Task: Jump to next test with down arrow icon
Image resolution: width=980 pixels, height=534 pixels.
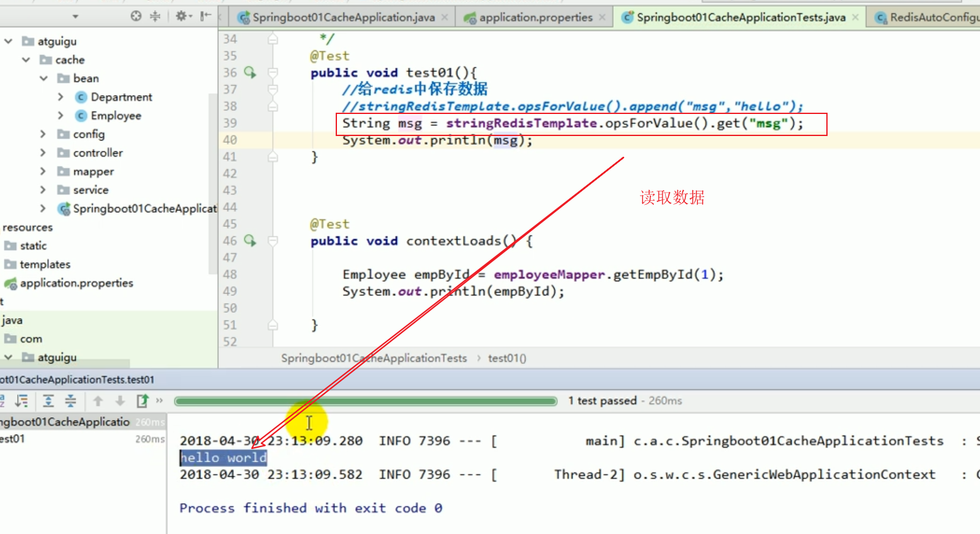Action: click(x=119, y=401)
